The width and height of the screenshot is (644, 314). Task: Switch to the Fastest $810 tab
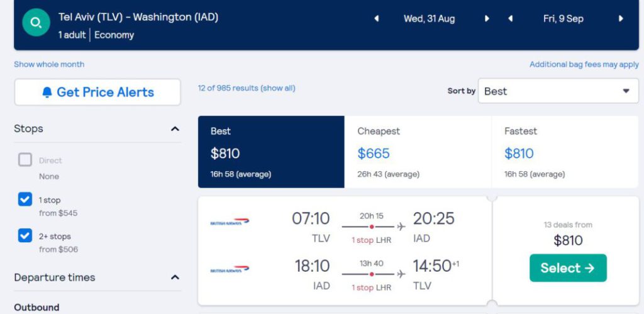(565, 152)
